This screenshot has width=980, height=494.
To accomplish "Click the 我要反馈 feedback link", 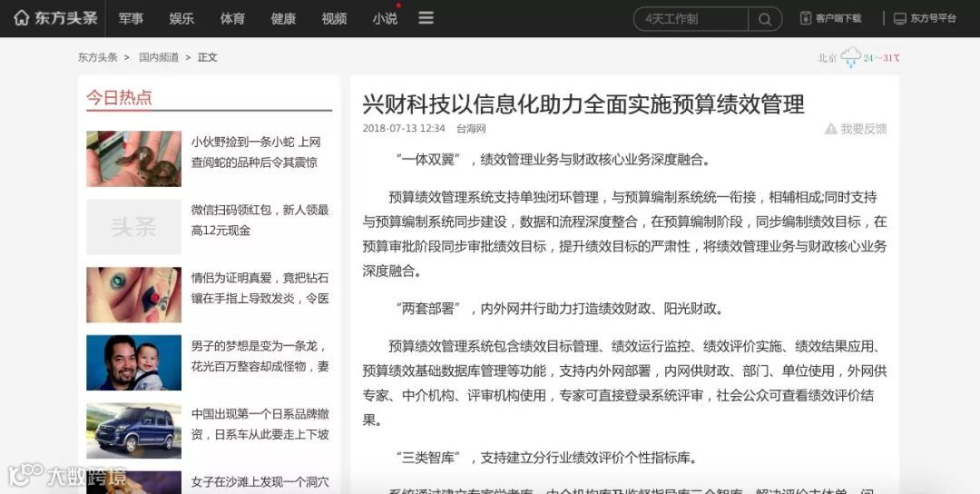I will pyautogui.click(x=863, y=129).
